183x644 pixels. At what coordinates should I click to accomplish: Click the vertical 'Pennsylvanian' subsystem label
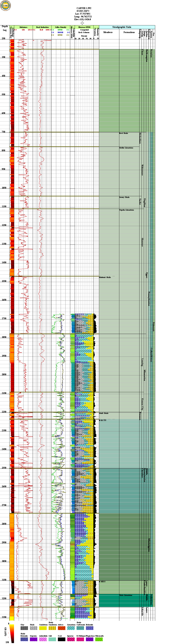[x=149, y=298]
